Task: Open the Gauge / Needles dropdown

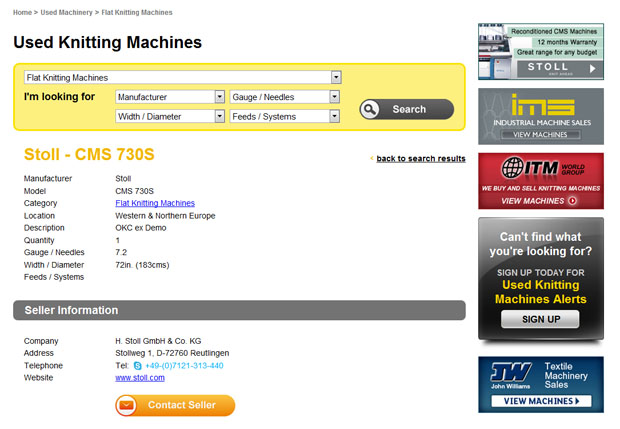Action: coord(284,97)
